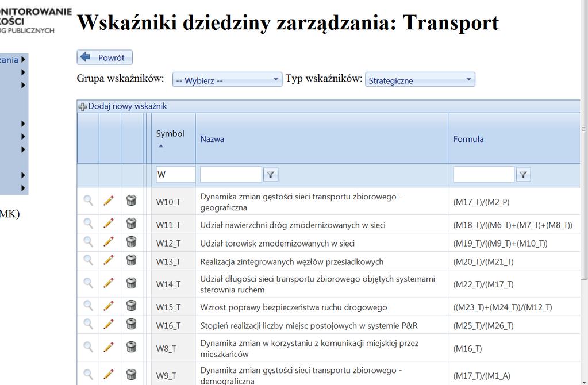
Task: Delete W9_T trash icon
Action: click(x=131, y=374)
